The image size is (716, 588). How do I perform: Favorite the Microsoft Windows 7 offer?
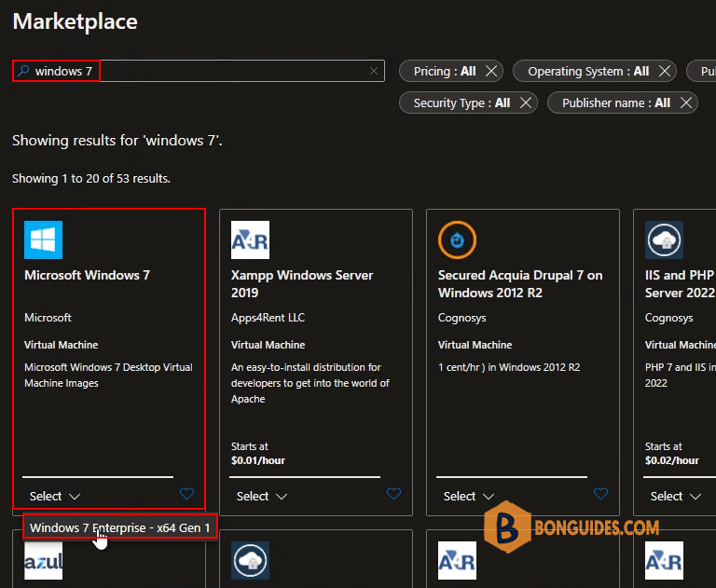tap(186, 494)
